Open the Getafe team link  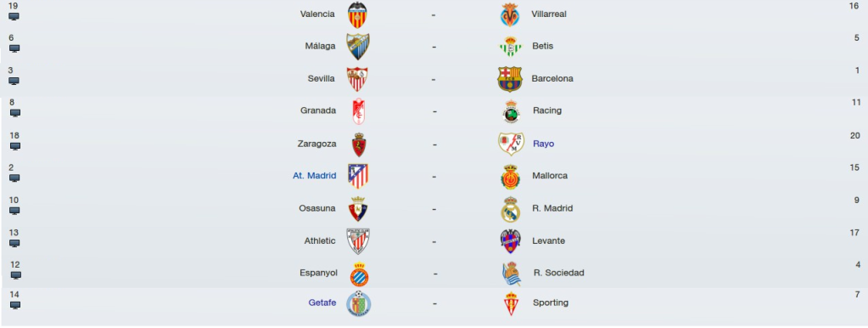coord(322,303)
